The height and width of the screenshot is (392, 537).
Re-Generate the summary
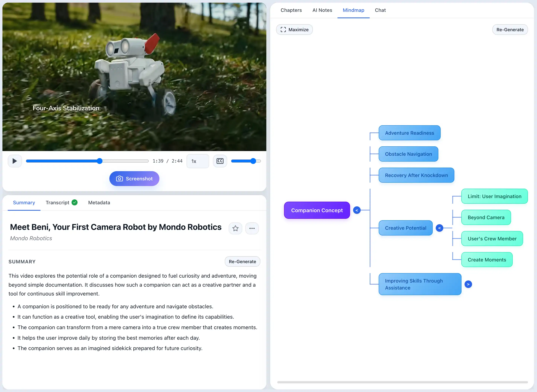pyautogui.click(x=242, y=261)
